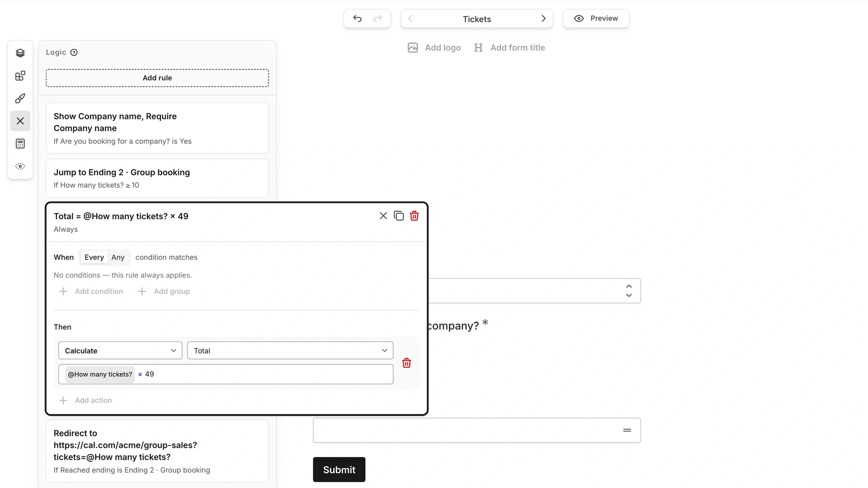The image size is (868, 488).
Task: Delete the Calculate action trash icon
Action: pos(407,363)
